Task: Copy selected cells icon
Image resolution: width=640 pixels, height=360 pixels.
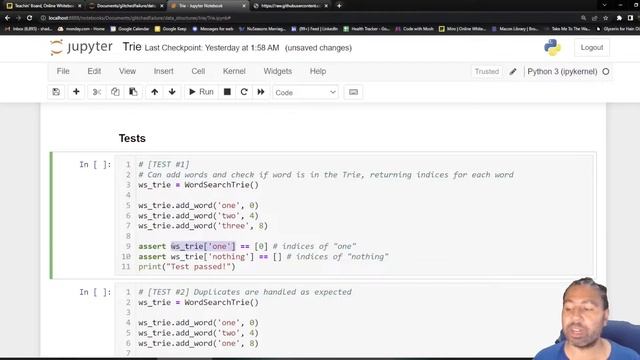Action: click(x=115, y=92)
